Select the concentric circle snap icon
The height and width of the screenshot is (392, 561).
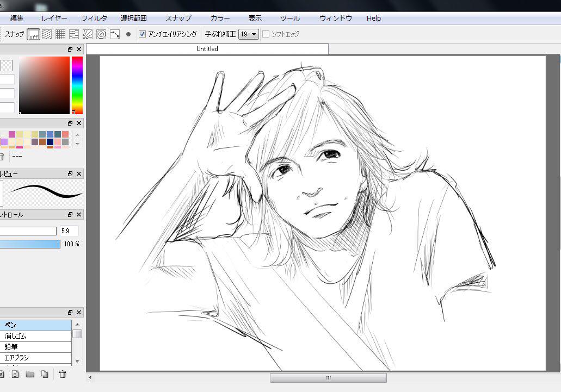(x=101, y=34)
